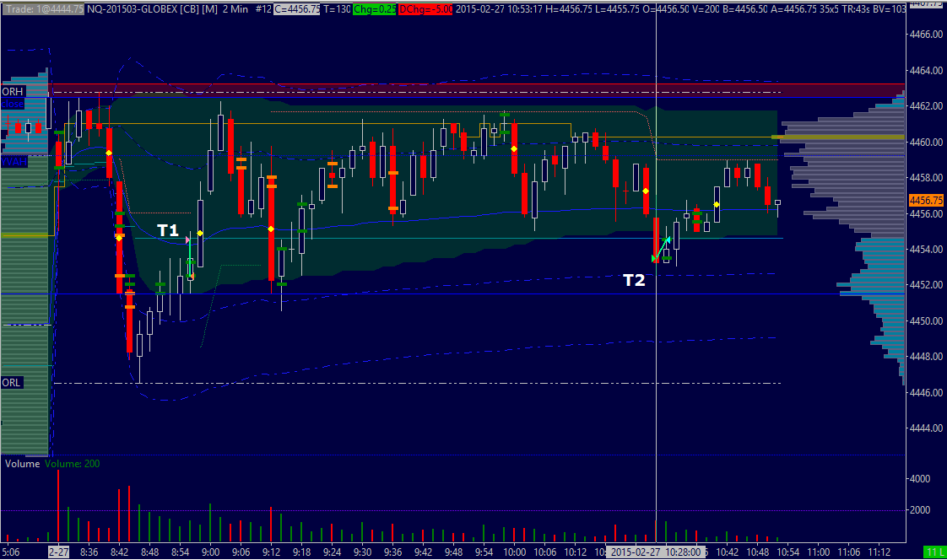Screen dimensions: 947x560
Task: Click the Volume study name label
Action: pyautogui.click(x=22, y=464)
